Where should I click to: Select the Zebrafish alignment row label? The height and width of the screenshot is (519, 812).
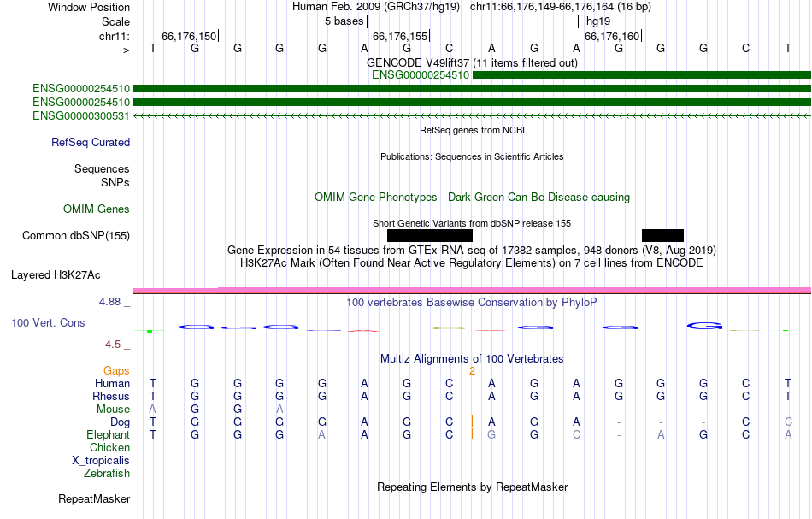click(107, 474)
